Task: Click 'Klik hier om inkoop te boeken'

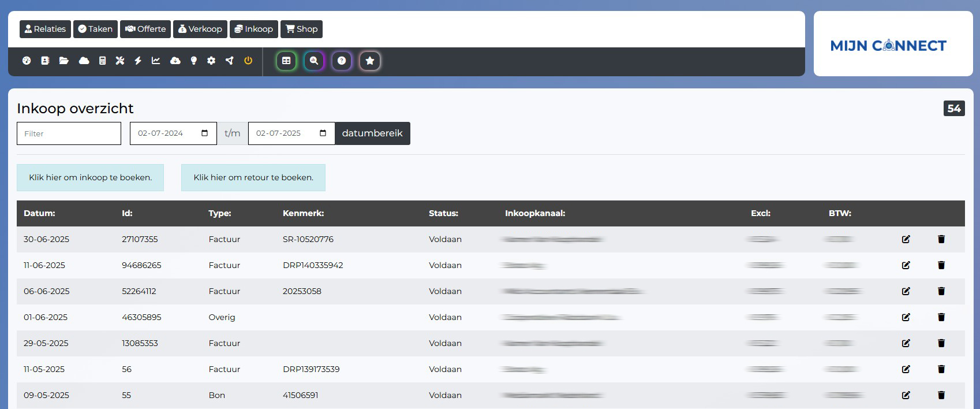Action: (x=90, y=177)
